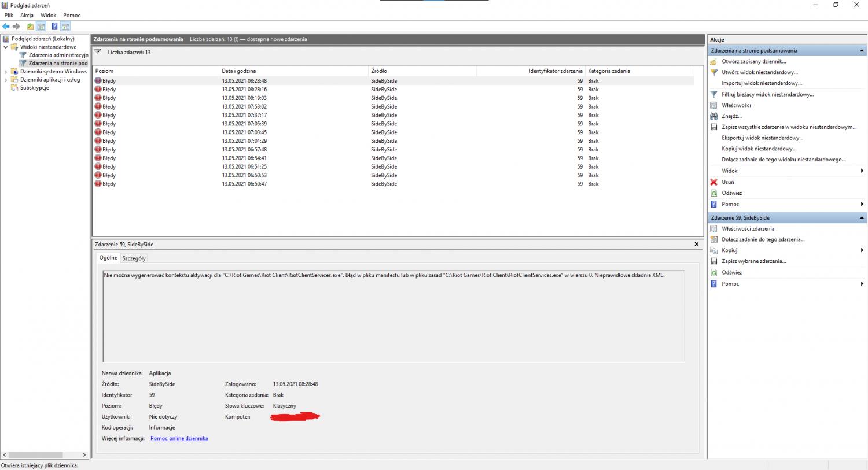Click Filtruj bieżący widok niestandardowy action
The width and height of the screenshot is (868, 470).
[x=767, y=94]
